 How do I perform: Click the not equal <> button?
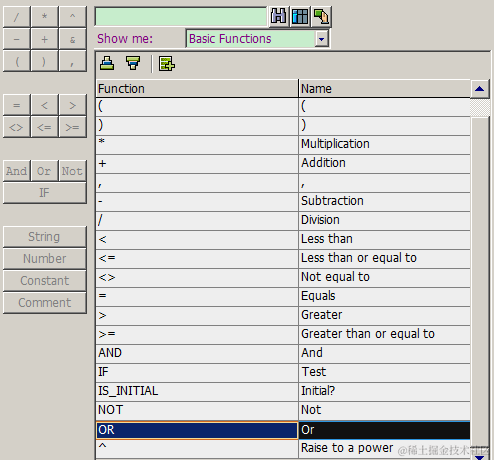pyautogui.click(x=17, y=127)
